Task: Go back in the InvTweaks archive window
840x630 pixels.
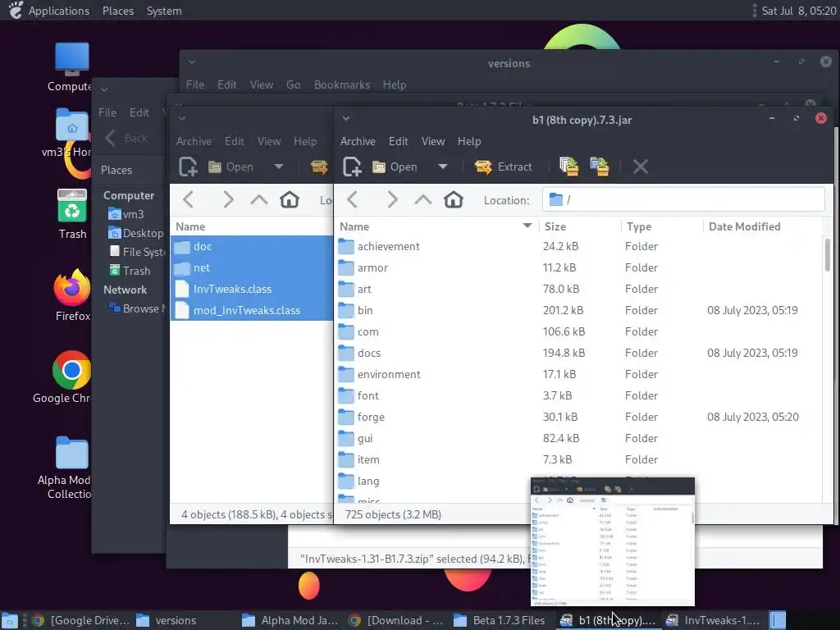Action: point(188,200)
